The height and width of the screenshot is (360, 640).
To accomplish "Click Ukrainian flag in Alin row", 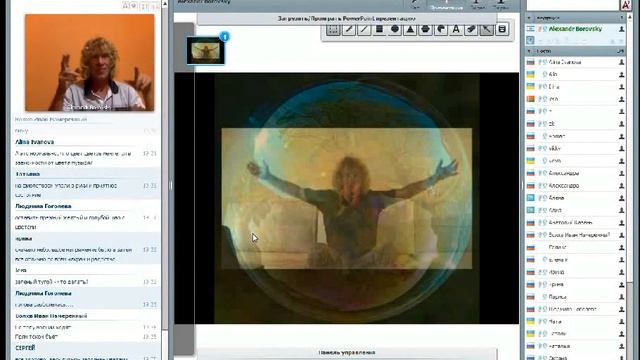I will [530, 74].
